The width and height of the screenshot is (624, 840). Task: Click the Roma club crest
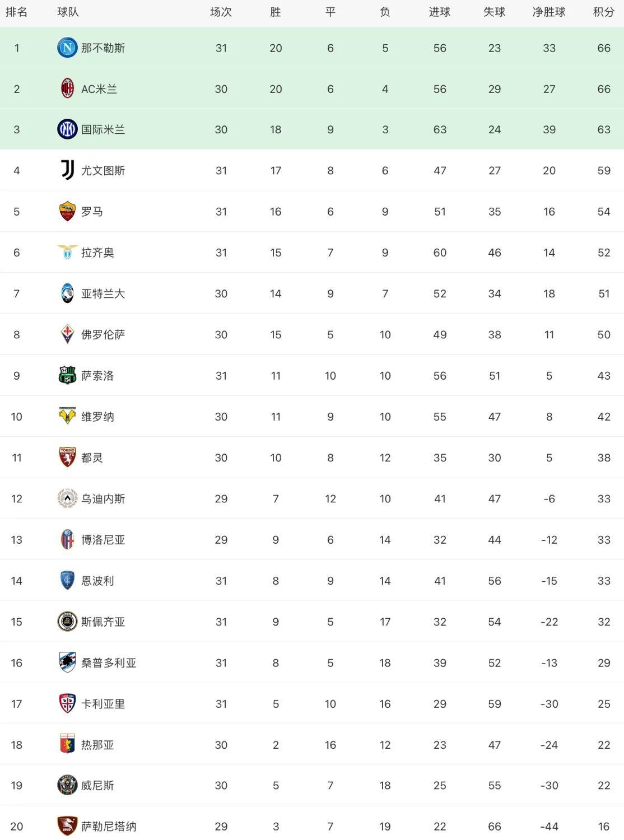pyautogui.click(x=67, y=211)
